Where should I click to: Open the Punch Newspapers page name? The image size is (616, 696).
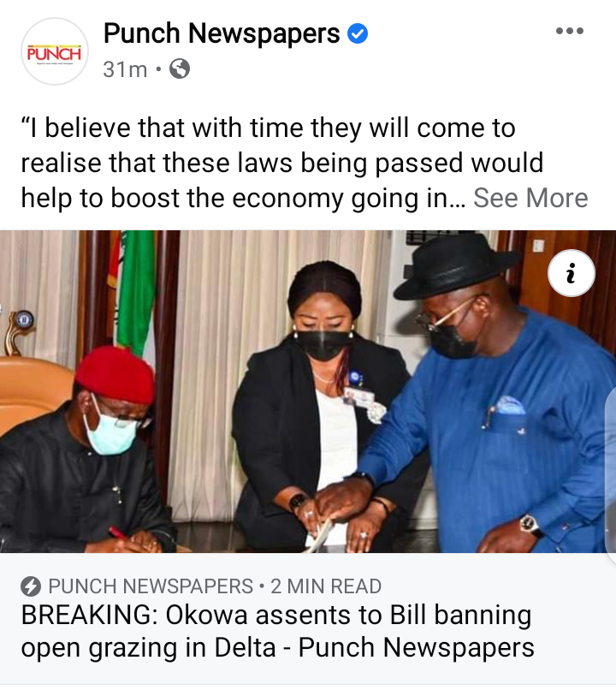click(222, 33)
